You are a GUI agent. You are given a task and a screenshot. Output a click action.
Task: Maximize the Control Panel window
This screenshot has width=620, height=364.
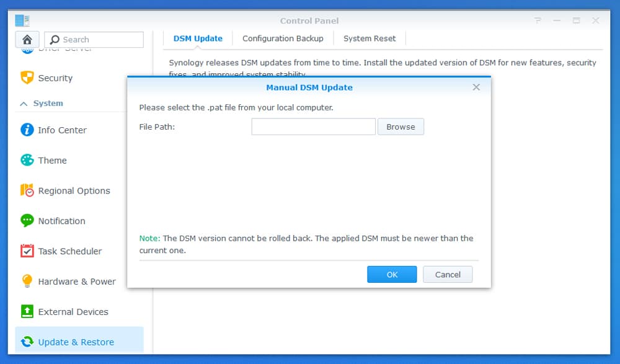(576, 20)
